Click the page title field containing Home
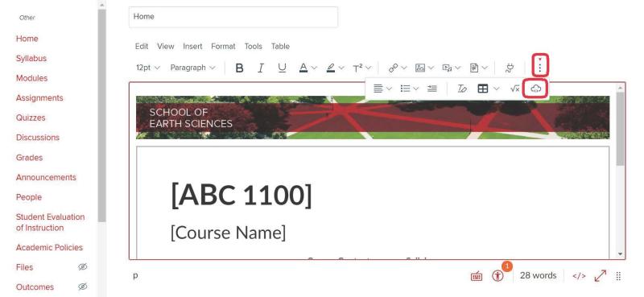 (233, 17)
